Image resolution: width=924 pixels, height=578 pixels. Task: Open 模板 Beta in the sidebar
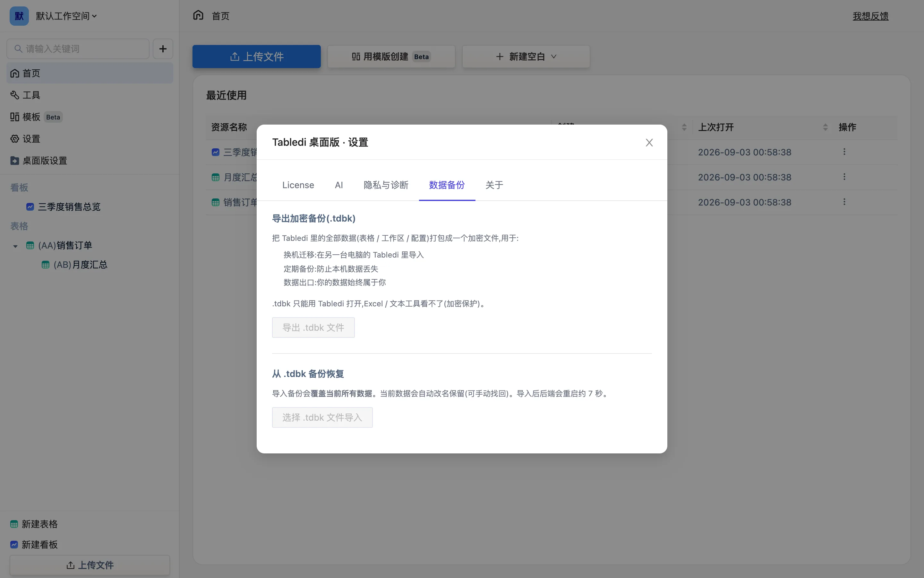click(90, 117)
